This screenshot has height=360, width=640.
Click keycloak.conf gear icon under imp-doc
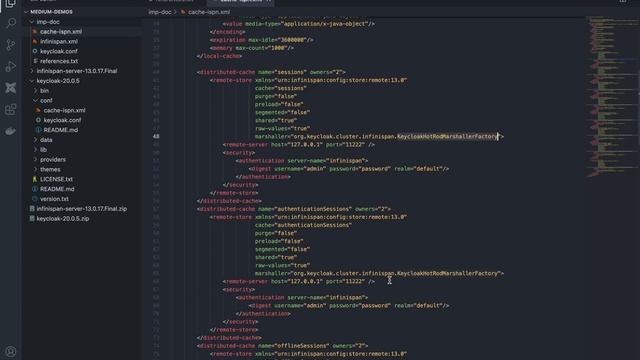tap(35, 51)
